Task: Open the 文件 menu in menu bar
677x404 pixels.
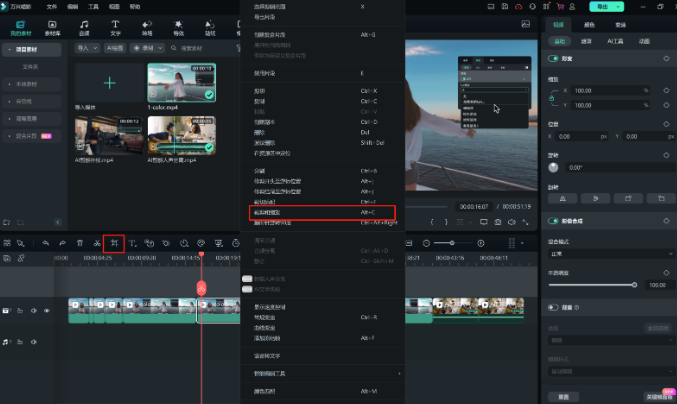Action: 52,6
